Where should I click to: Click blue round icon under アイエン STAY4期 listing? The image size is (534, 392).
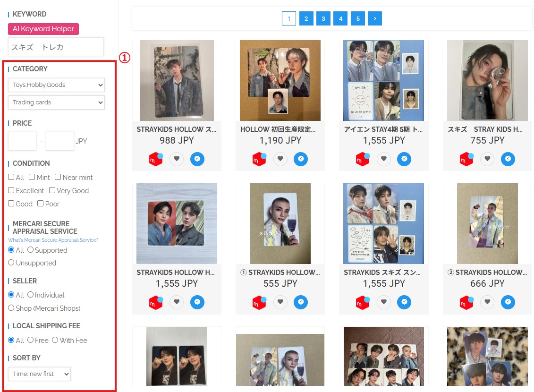coord(404,159)
